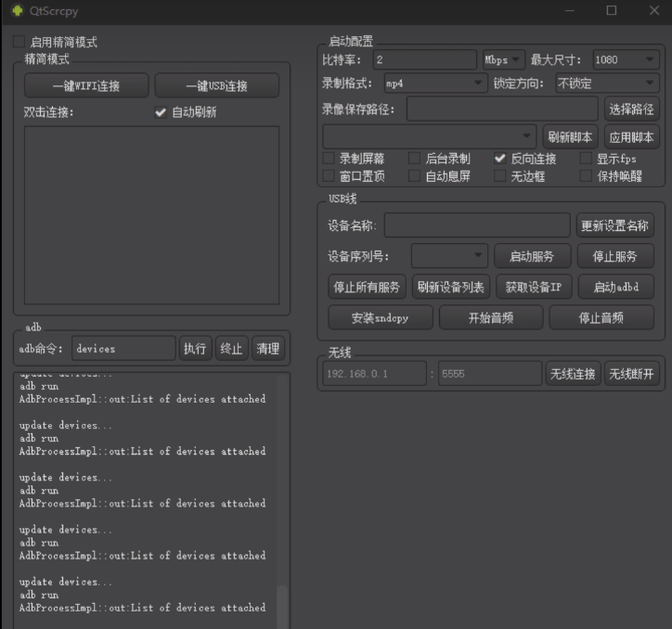Screen dimensions: 672x629
Task: Click 一键WIFI连接 button
Action: (86, 85)
